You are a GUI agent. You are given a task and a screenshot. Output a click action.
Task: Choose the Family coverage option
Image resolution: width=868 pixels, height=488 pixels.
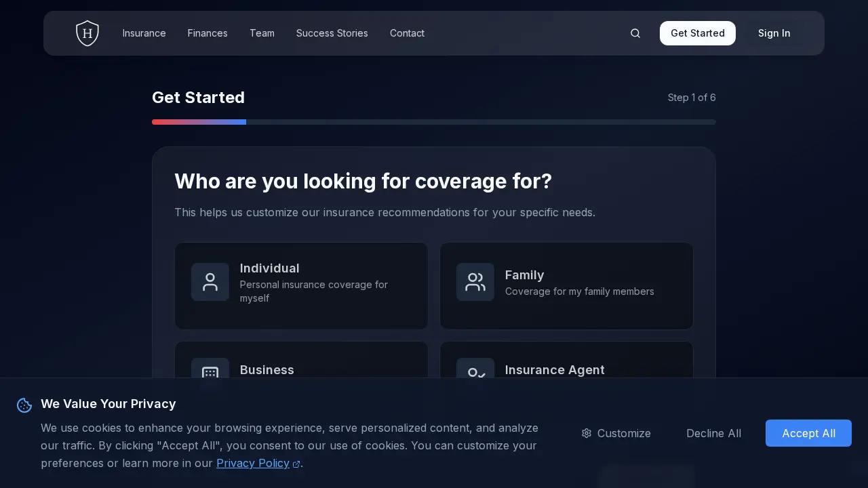566,286
